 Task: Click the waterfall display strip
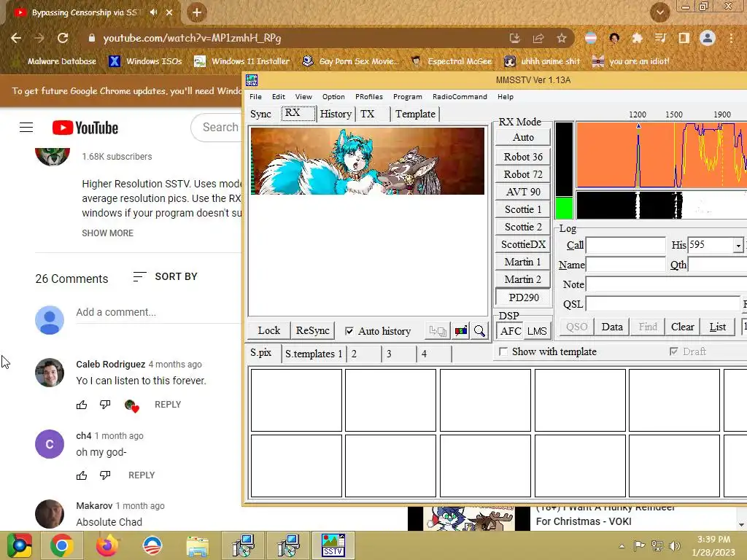click(x=661, y=205)
